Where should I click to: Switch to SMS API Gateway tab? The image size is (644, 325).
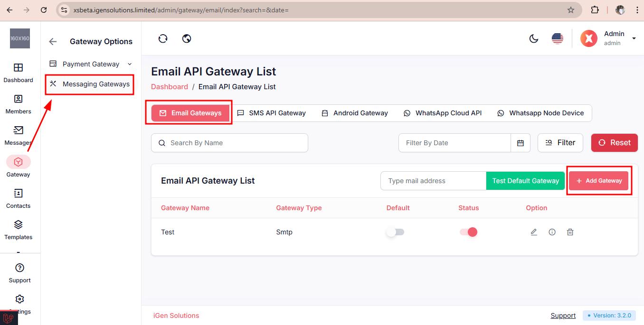(272, 113)
